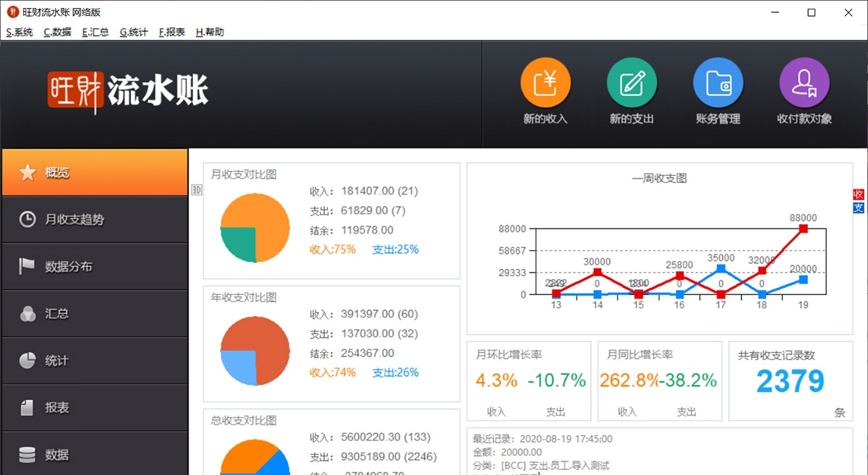Click the -10.7% monthly expense growth value
The image size is (868, 475).
pos(556,380)
